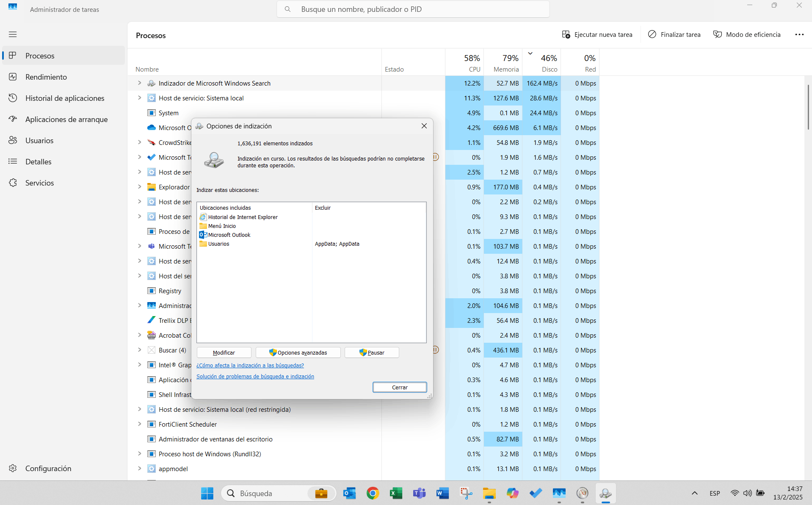Expand the Indizador de Microsoft Windows Search process
This screenshot has width=812, height=505.
140,83
